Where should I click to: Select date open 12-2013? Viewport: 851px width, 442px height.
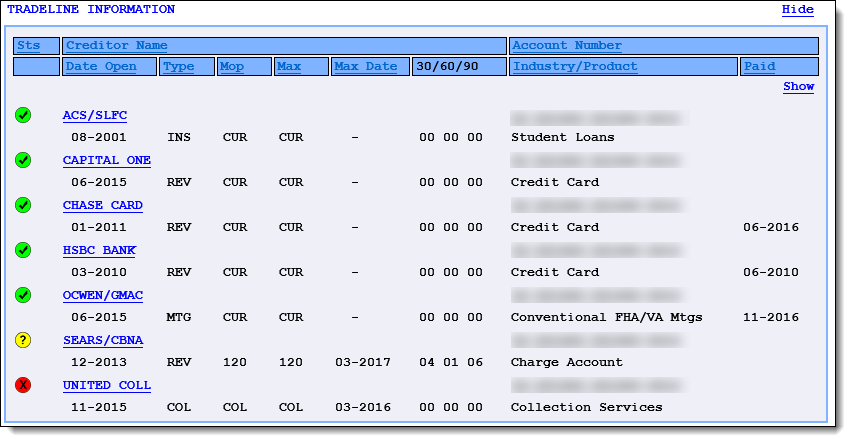[x=99, y=363]
